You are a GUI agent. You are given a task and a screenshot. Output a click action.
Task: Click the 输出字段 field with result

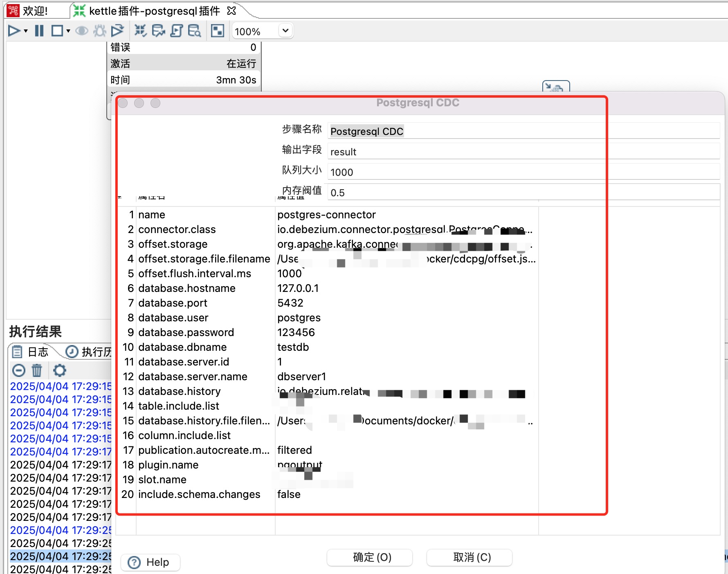point(524,151)
